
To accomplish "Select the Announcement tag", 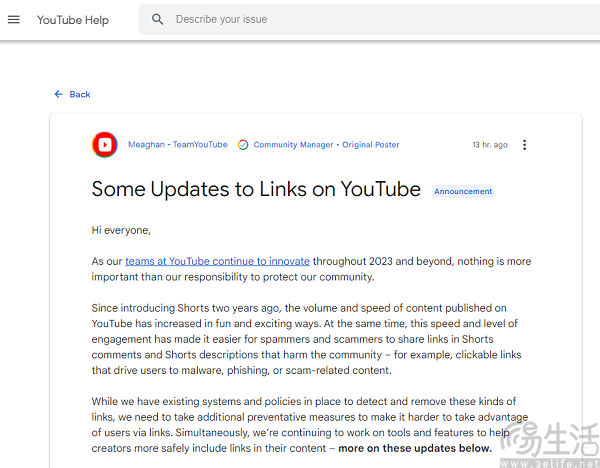I will [463, 191].
